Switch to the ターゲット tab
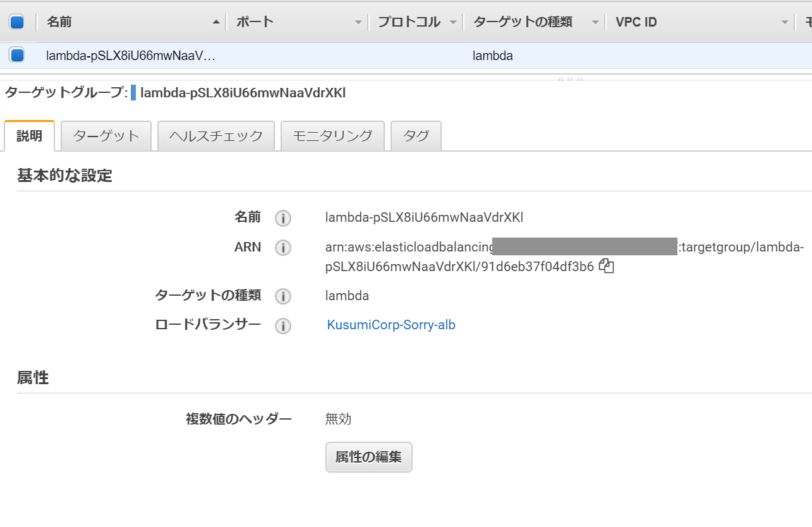812x527 pixels. [105, 135]
